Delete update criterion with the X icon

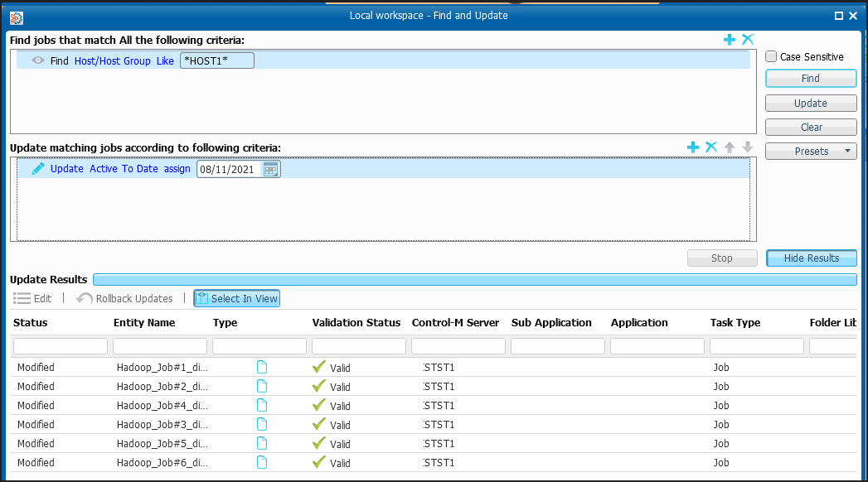(x=711, y=147)
